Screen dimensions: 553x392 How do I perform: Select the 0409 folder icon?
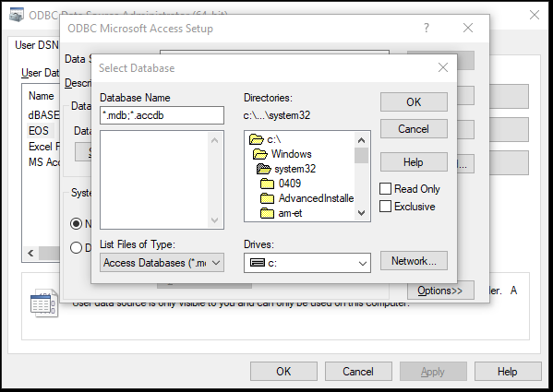pyautogui.click(x=267, y=184)
